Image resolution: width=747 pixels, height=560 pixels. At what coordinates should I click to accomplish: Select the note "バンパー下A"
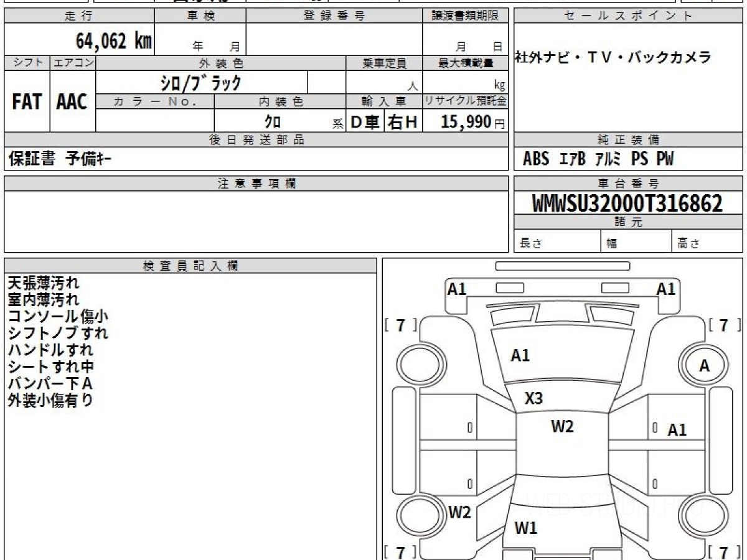point(50,383)
